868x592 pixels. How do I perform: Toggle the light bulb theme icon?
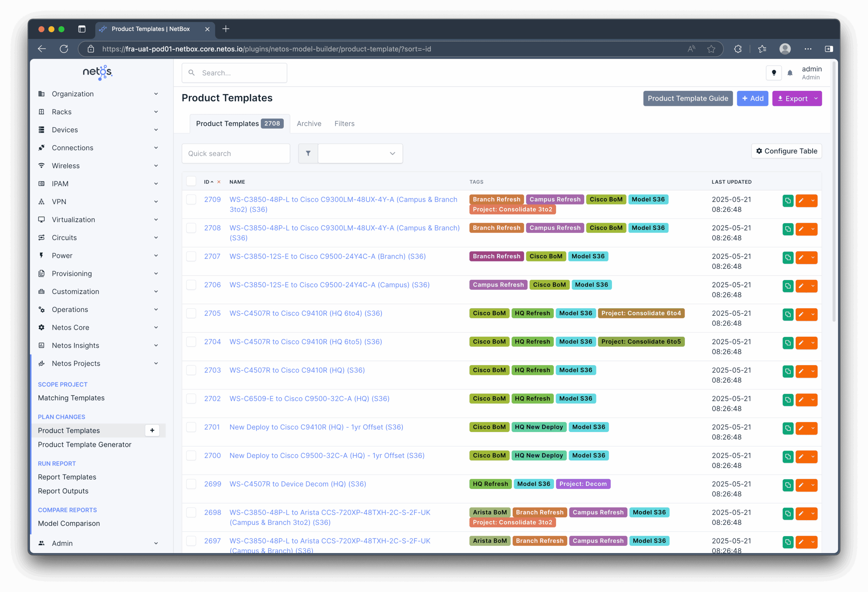point(773,73)
